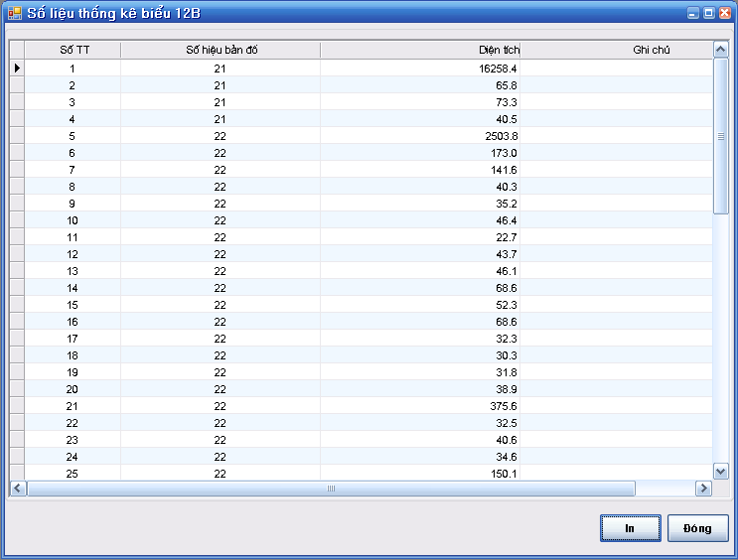Click the horizontal scrollbar thumb
The width and height of the screenshot is (738, 560).
click(x=331, y=489)
